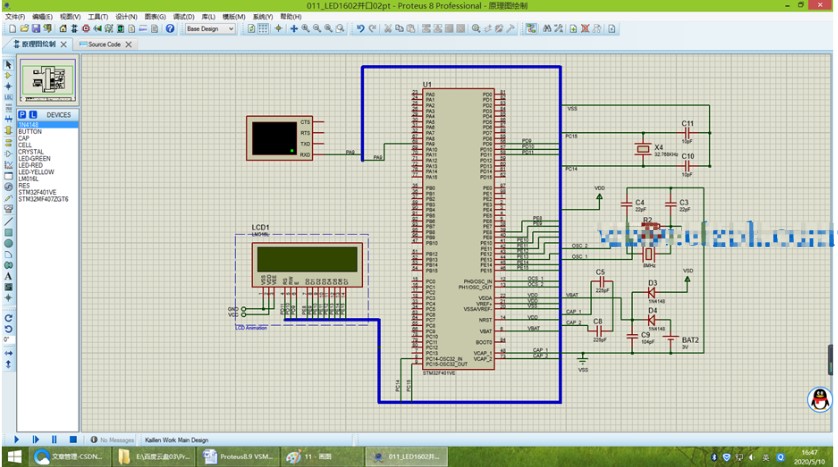The image size is (838, 467).
Task: Open the Home page icon
Action: [x=63, y=28]
